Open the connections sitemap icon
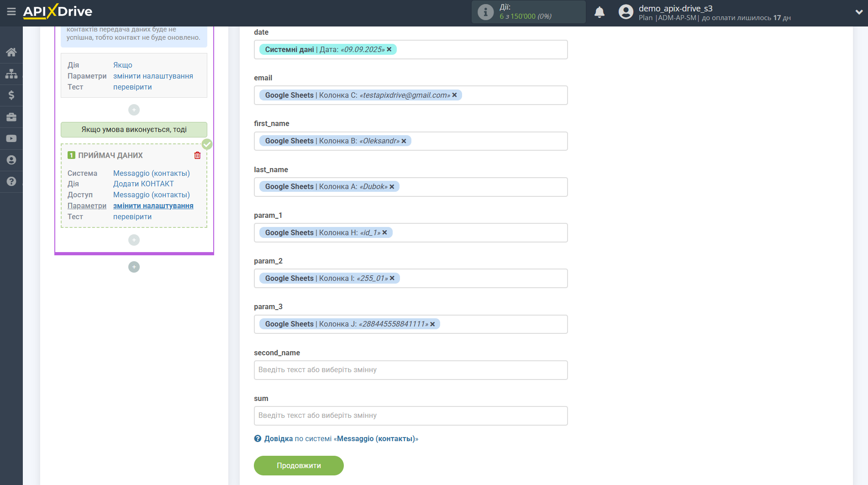Screen dimensions: 868x485 click(x=11, y=74)
